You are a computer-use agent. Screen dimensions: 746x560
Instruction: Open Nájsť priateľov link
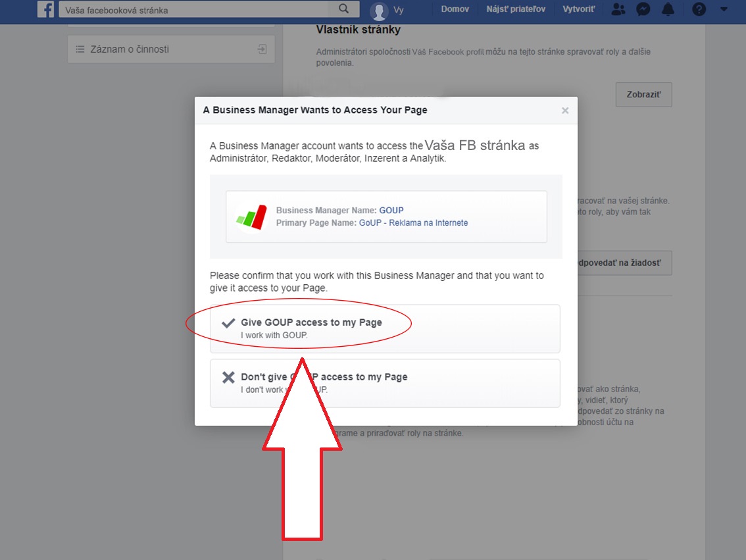pos(516,9)
